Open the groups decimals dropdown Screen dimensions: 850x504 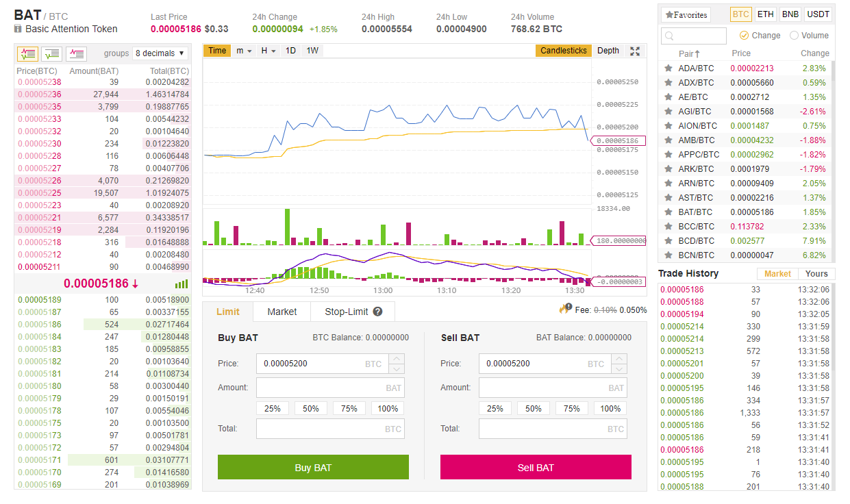click(161, 53)
